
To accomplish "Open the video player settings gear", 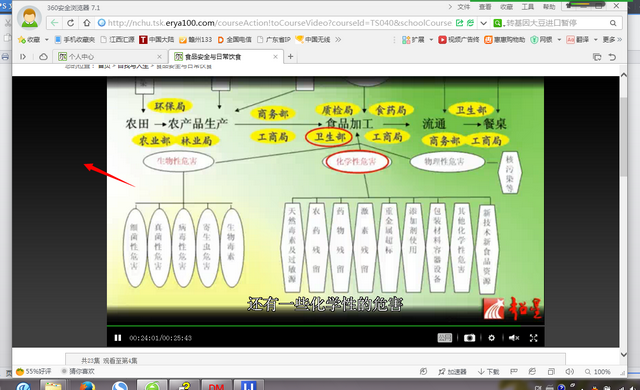I will pyautogui.click(x=491, y=338).
